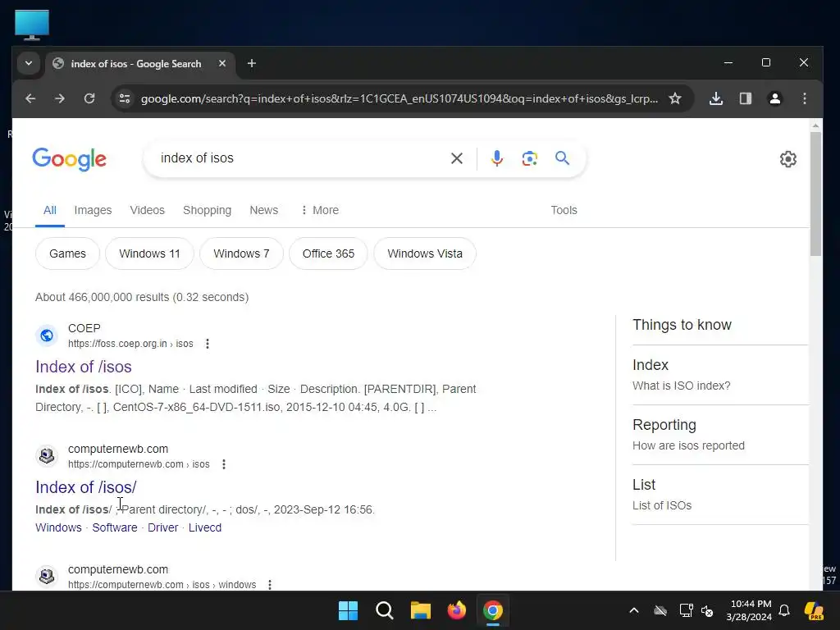Screen dimensions: 840x630
Task: Clear the Google search box
Action: tap(457, 158)
